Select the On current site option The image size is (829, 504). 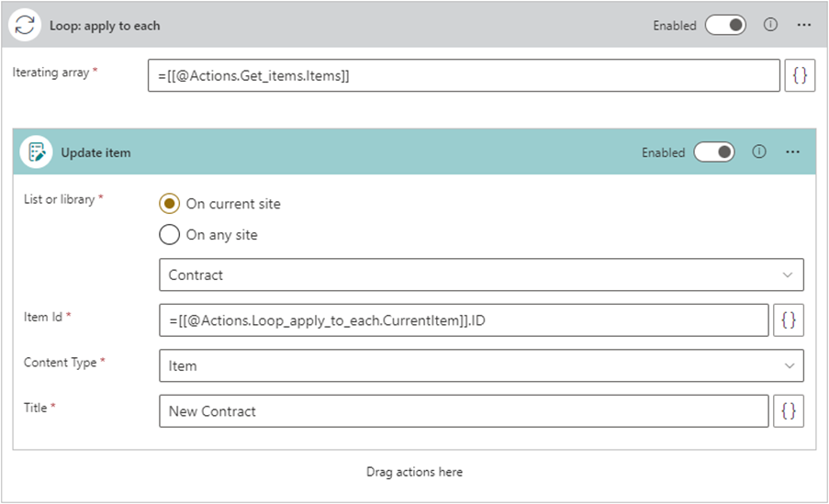[170, 204]
